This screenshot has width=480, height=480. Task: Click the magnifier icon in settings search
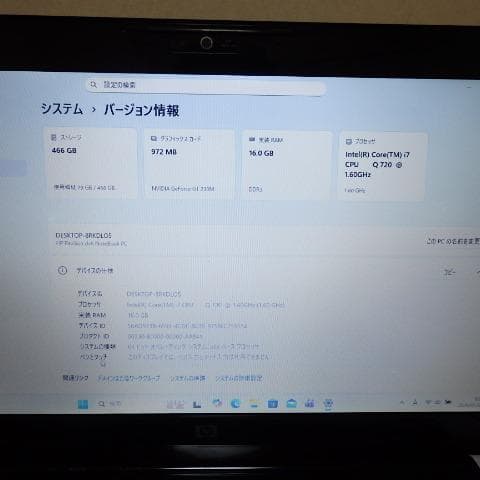pyautogui.click(x=94, y=84)
